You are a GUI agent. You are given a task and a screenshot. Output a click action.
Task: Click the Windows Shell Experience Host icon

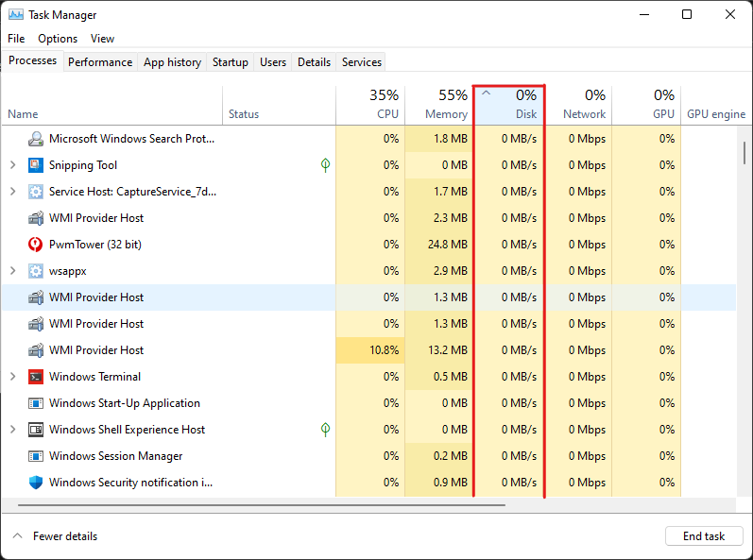click(36, 430)
